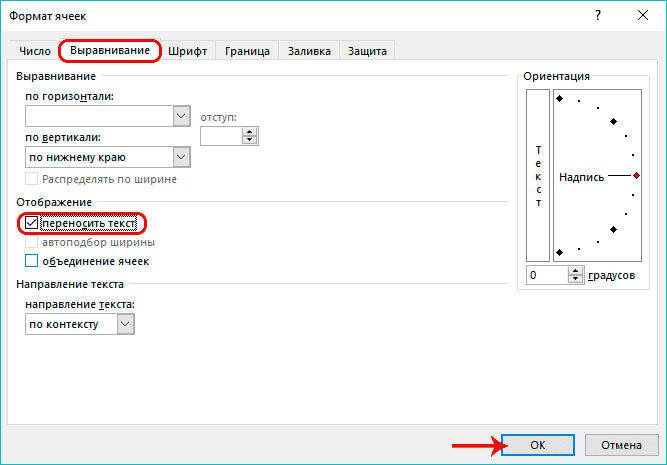
Task: Decrease the degrees spinner value
Action: (578, 280)
